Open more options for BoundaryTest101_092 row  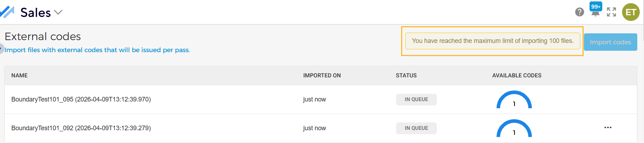click(x=608, y=128)
